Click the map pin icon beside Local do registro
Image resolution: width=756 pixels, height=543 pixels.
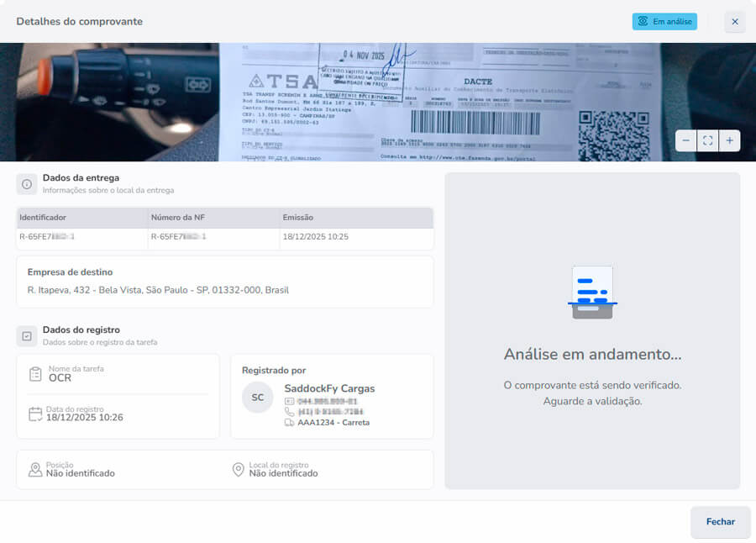[x=239, y=470]
